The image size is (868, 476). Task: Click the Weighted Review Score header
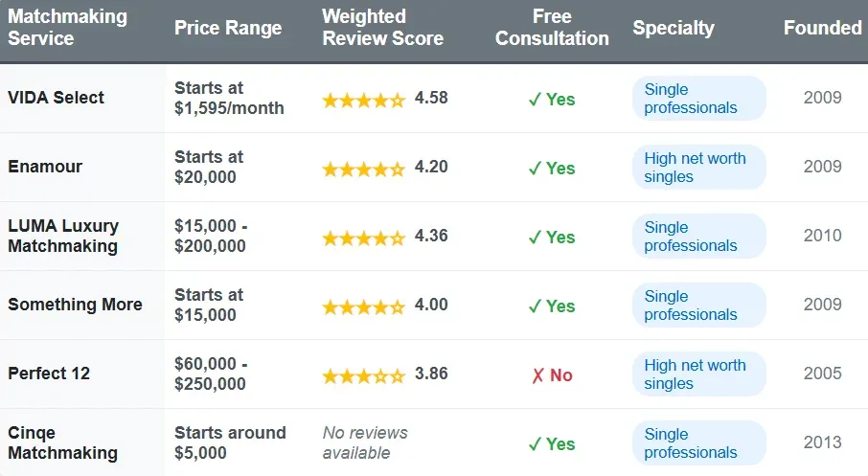[382, 28]
